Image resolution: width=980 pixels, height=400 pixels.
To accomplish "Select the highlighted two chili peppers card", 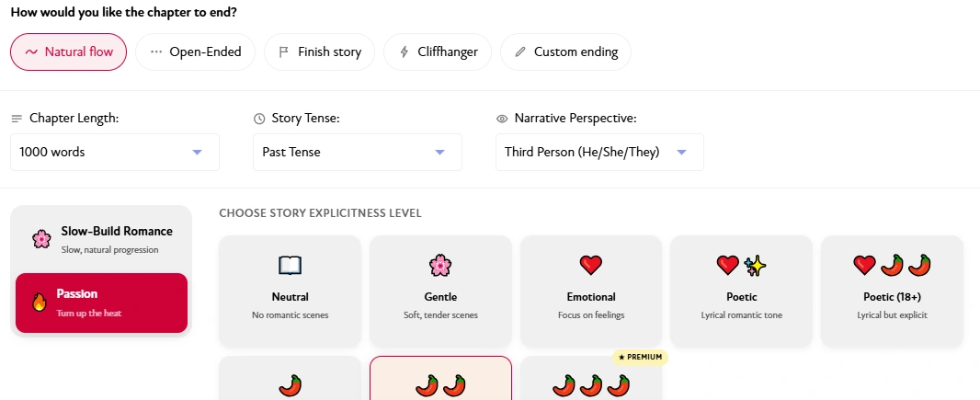I will (440, 378).
